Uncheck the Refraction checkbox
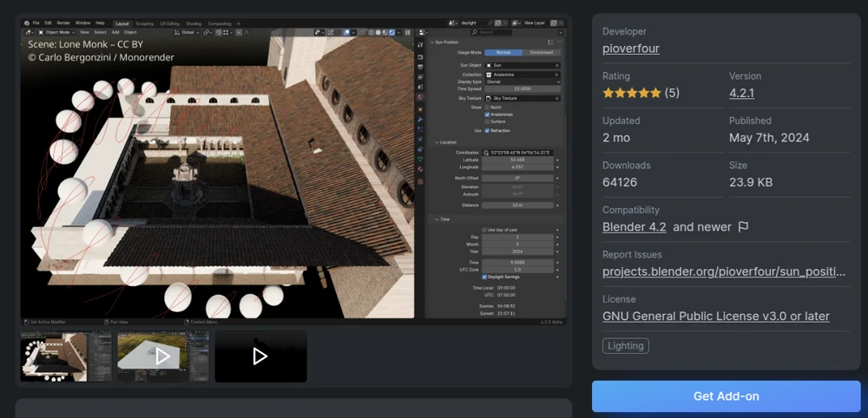Viewport: 868px width, 418px height. [x=487, y=131]
